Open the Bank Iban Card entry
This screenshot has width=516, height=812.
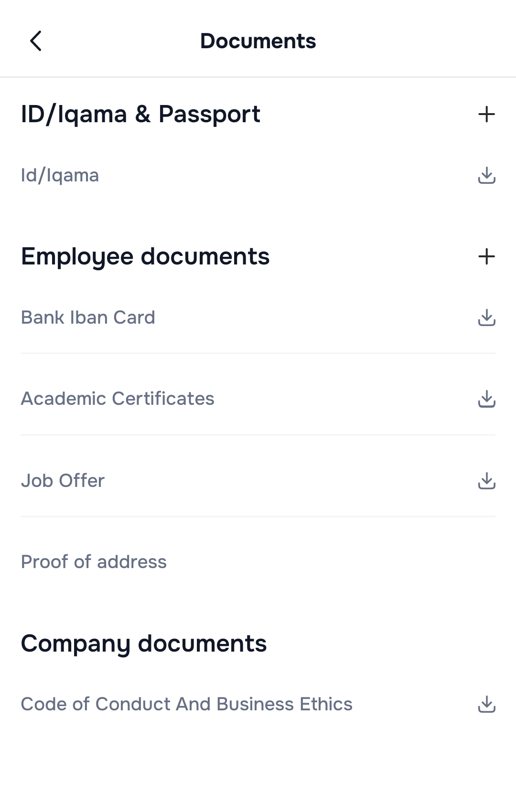[88, 317]
